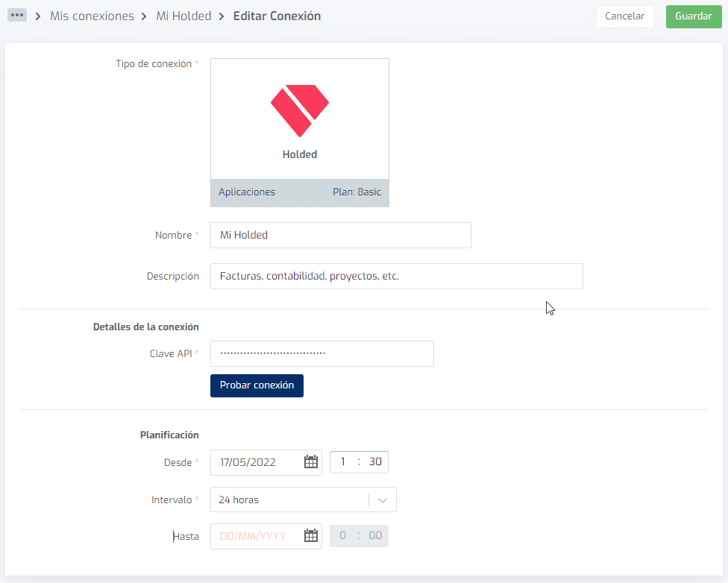Select the Desde minutes value 30
The width and height of the screenshot is (728, 583).
click(375, 461)
